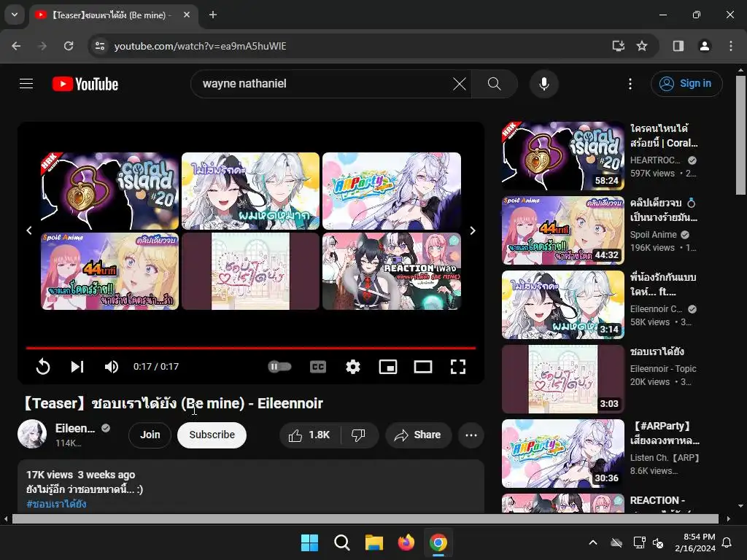This screenshot has height=560, width=747.
Task: Mute the video volume
Action: click(111, 366)
